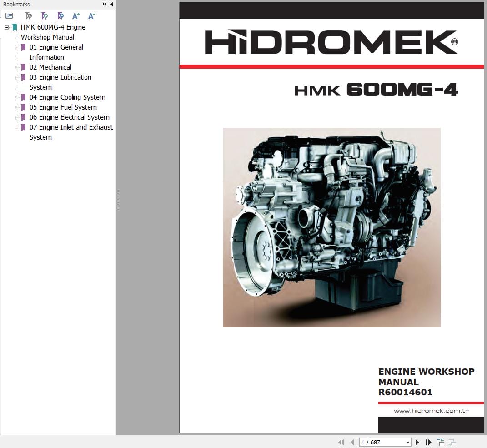Open 06 Engine Electrical System bookmark
The width and height of the screenshot is (487, 448).
69,117
